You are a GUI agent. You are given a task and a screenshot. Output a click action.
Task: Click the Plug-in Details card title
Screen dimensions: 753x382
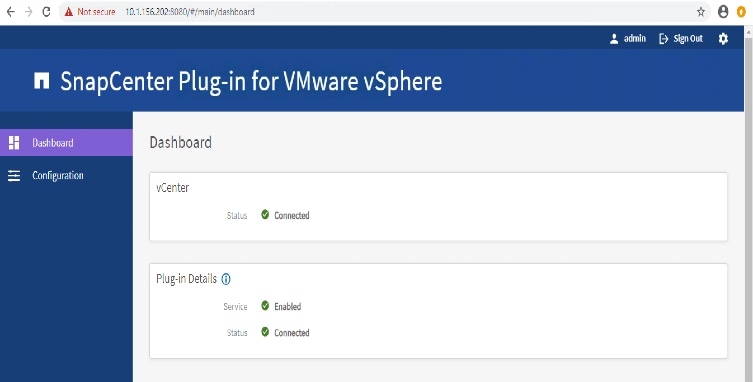pyautogui.click(x=186, y=279)
